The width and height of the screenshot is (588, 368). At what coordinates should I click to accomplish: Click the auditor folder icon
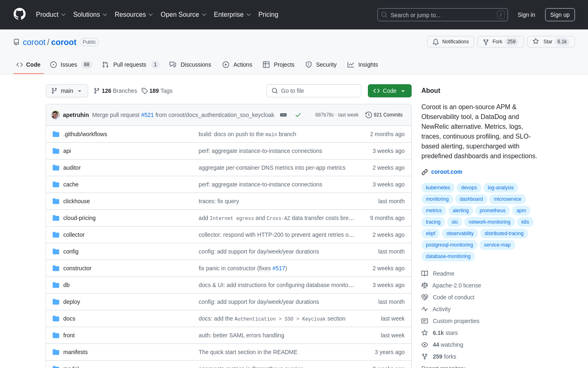(56, 168)
